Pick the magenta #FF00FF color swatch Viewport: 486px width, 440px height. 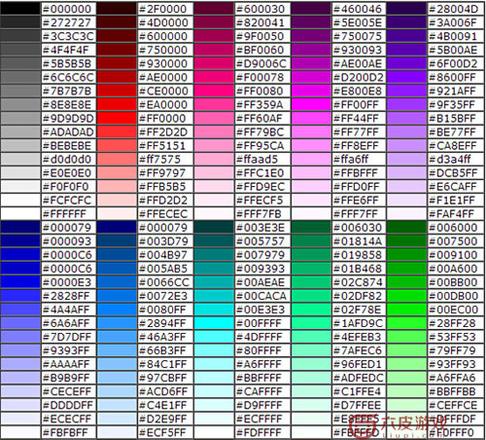311,105
